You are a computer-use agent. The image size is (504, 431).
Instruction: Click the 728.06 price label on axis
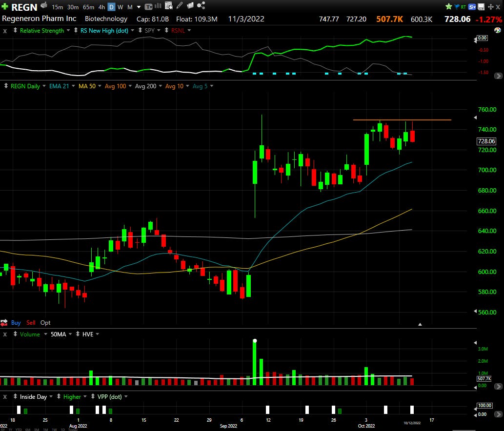point(486,141)
